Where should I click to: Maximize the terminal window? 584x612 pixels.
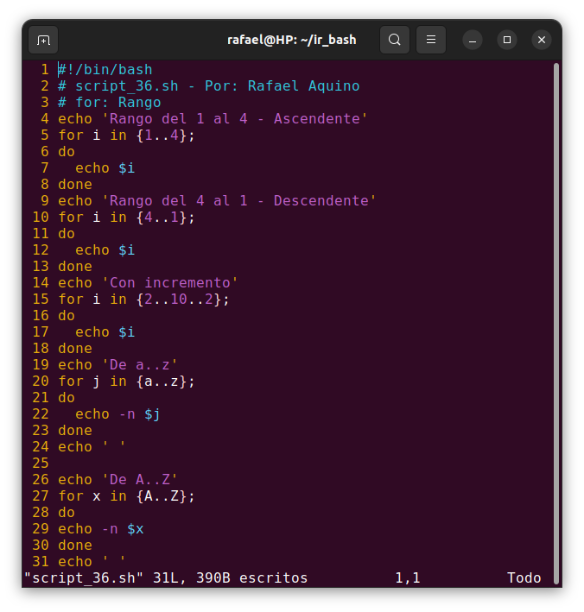507,40
